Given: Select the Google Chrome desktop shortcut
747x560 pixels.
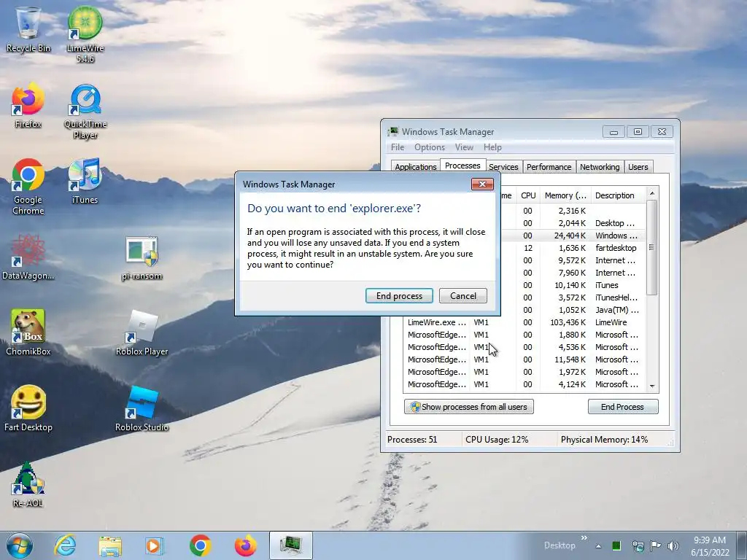Looking at the screenshot, I should (x=28, y=187).
